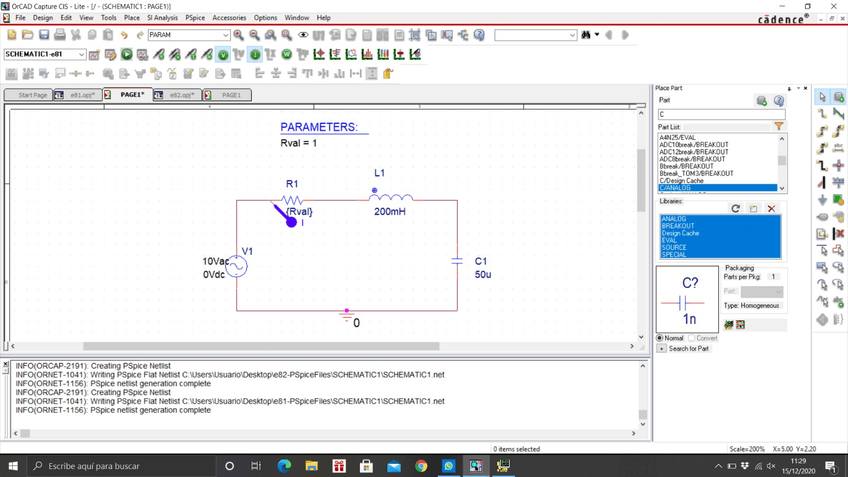Select the Convert radio button
The height and width of the screenshot is (477, 848).
[x=691, y=338]
